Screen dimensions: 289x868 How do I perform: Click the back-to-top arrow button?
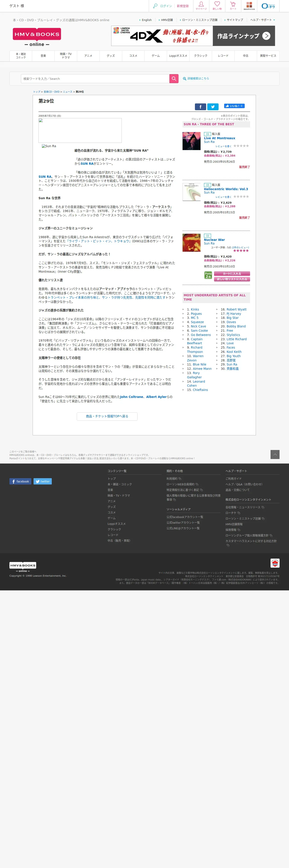(275, 454)
